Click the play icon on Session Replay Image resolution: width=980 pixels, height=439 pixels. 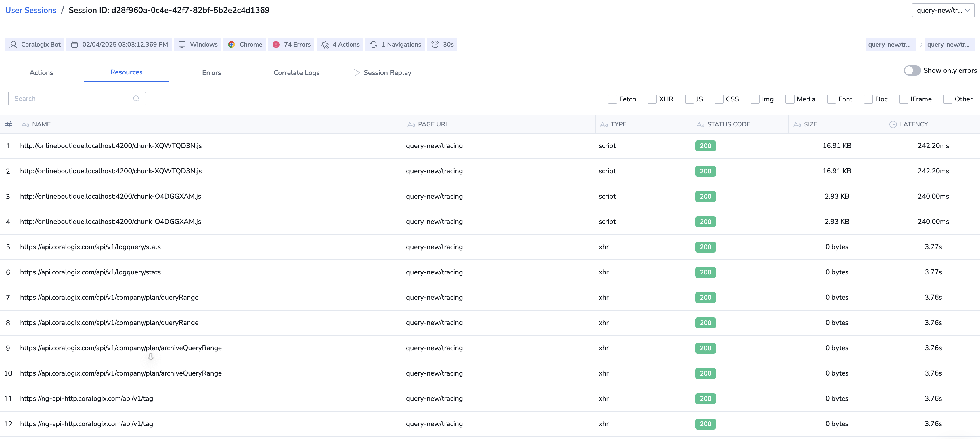click(x=357, y=73)
